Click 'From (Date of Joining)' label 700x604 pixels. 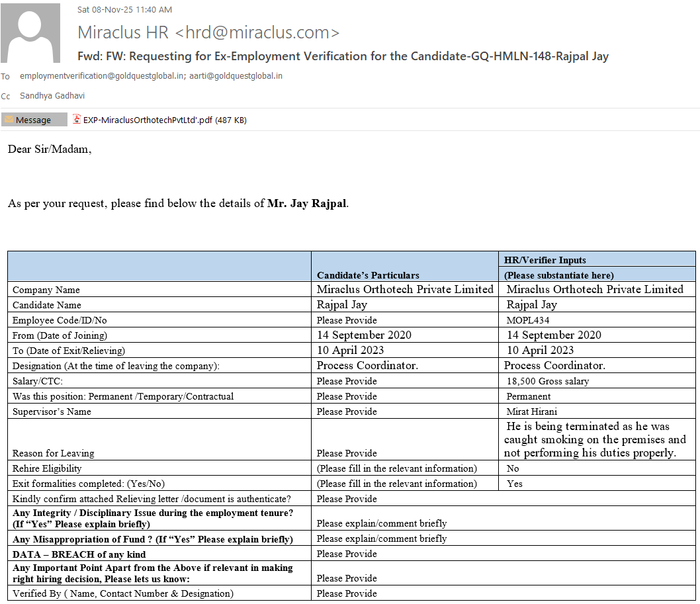point(60,335)
